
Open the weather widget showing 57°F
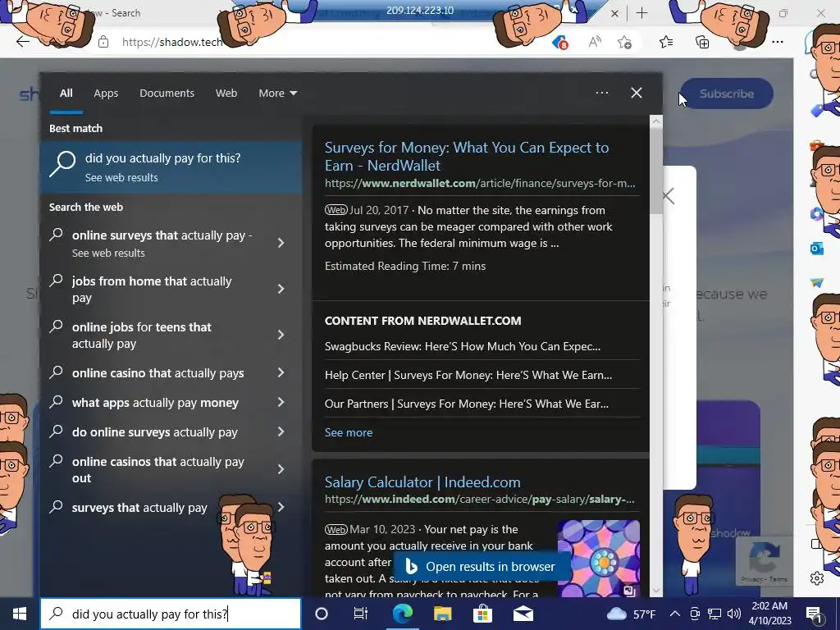[x=631, y=614]
